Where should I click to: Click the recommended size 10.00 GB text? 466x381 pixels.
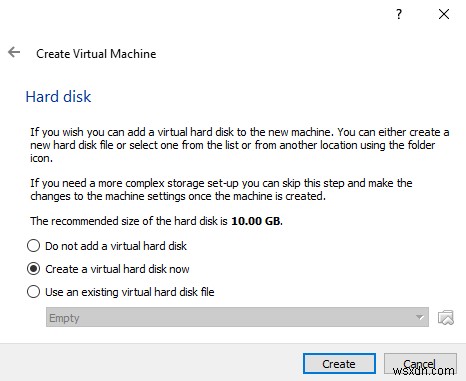(x=257, y=221)
